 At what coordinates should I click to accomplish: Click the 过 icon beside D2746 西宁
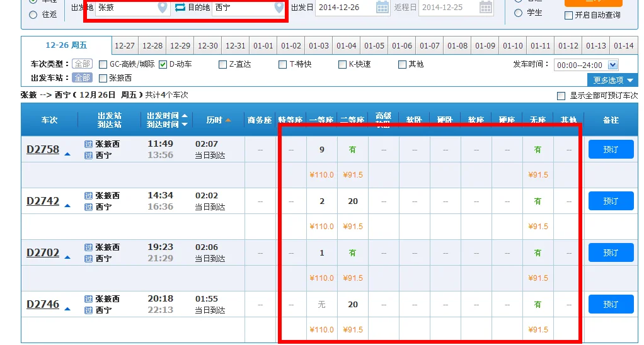point(88,310)
